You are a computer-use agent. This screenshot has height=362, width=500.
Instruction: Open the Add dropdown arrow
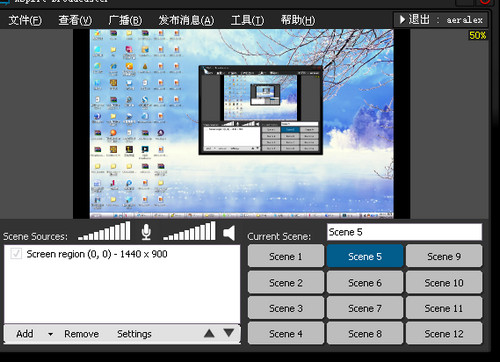(50, 334)
